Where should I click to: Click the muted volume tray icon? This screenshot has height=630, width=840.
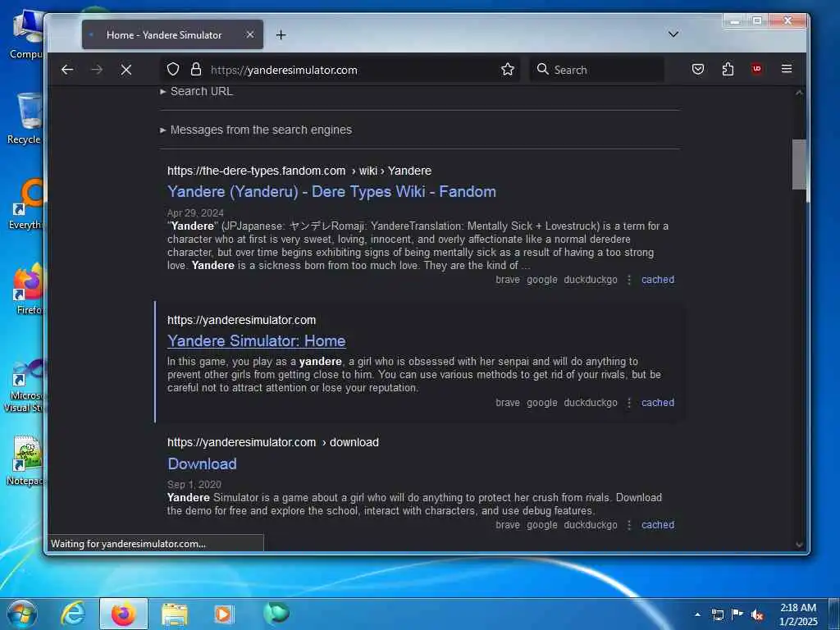(757, 614)
